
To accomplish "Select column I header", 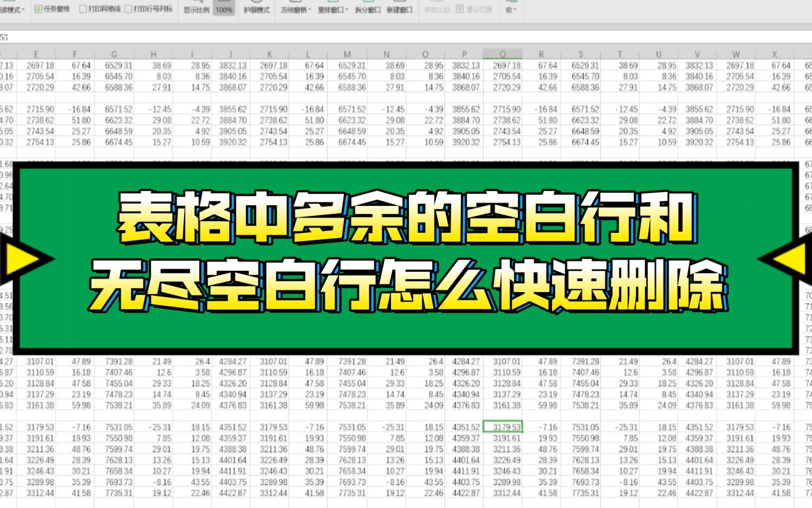I will click(x=192, y=54).
